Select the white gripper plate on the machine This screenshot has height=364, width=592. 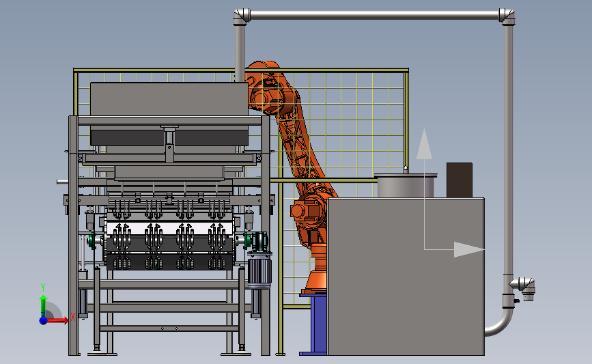coord(169,229)
